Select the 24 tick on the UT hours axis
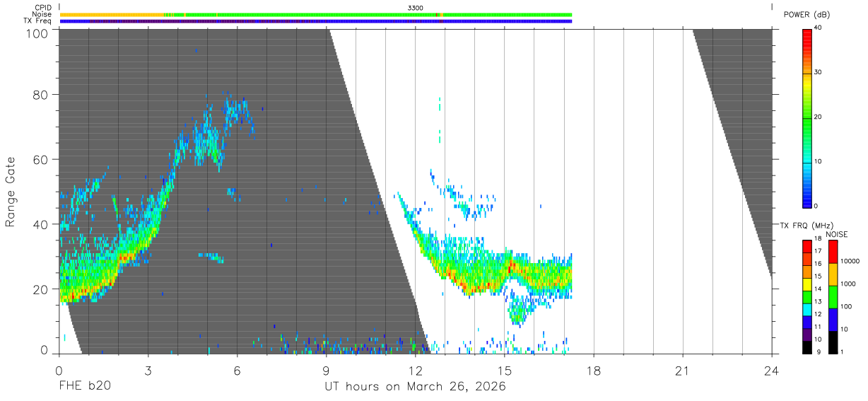The image size is (868, 401). click(771, 371)
